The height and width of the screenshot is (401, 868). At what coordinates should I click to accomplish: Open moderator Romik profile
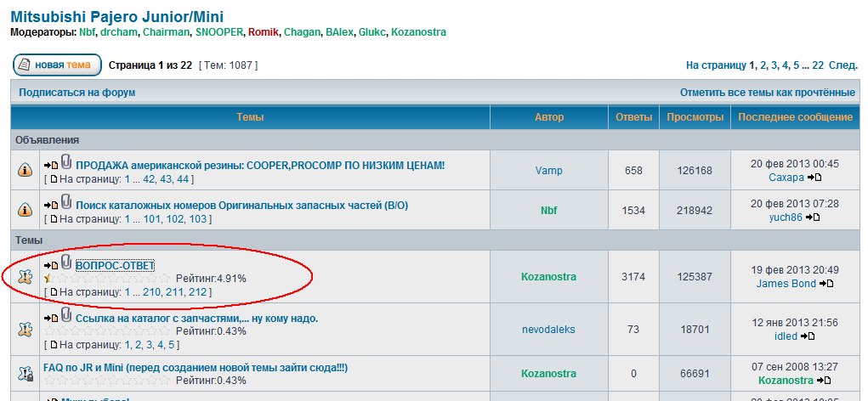pos(264,32)
